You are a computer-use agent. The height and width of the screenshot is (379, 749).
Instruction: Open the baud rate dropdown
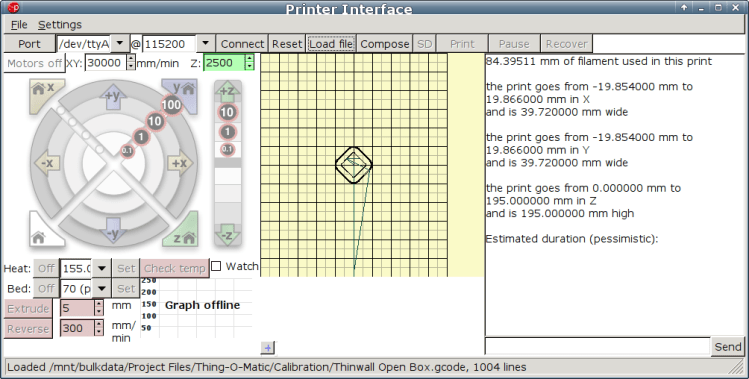205,43
